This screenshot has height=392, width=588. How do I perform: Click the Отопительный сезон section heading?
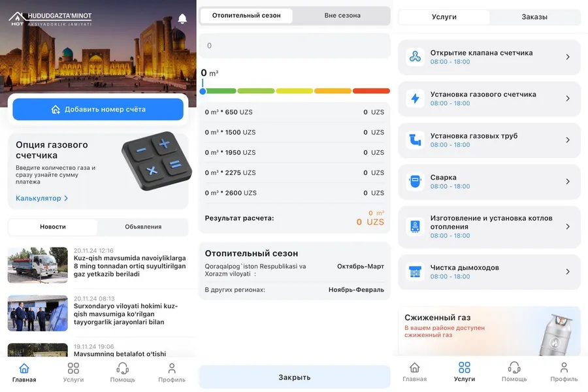[x=252, y=253]
